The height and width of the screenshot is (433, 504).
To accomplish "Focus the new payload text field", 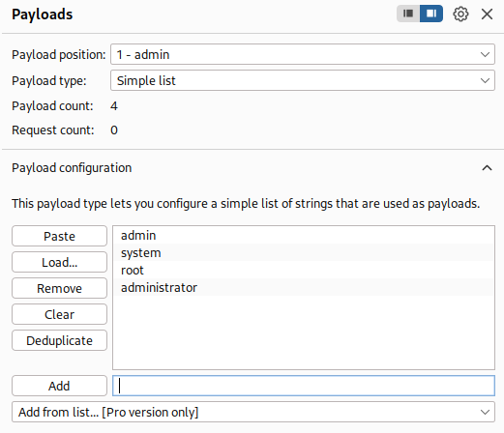I will coord(304,386).
